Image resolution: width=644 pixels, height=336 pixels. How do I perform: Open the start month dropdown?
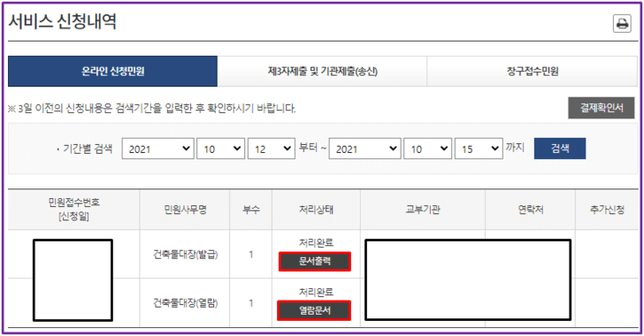click(220, 149)
